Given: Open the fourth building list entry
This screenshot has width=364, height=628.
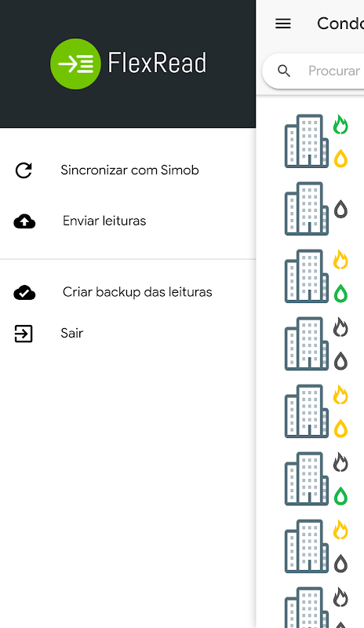Looking at the screenshot, I should coord(310,344).
